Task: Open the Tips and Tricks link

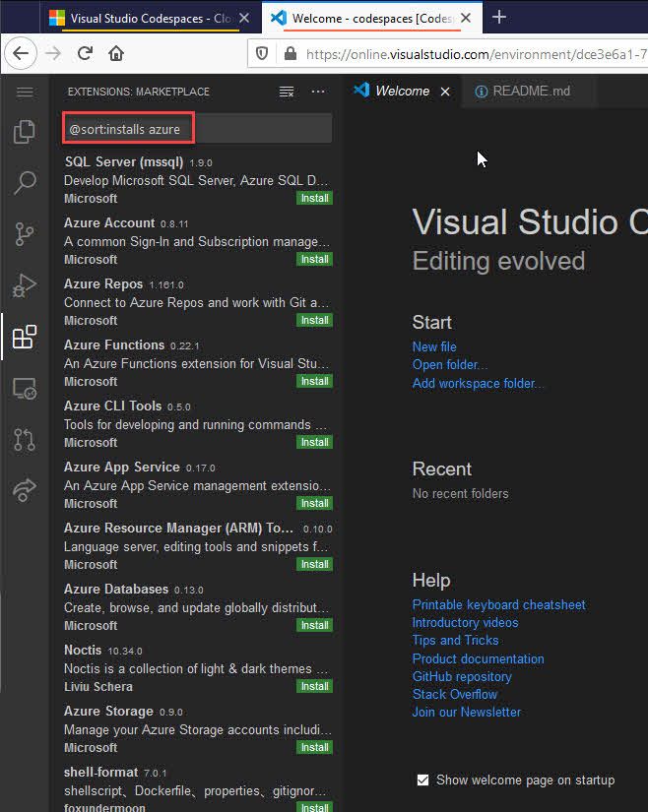Action: click(455, 640)
